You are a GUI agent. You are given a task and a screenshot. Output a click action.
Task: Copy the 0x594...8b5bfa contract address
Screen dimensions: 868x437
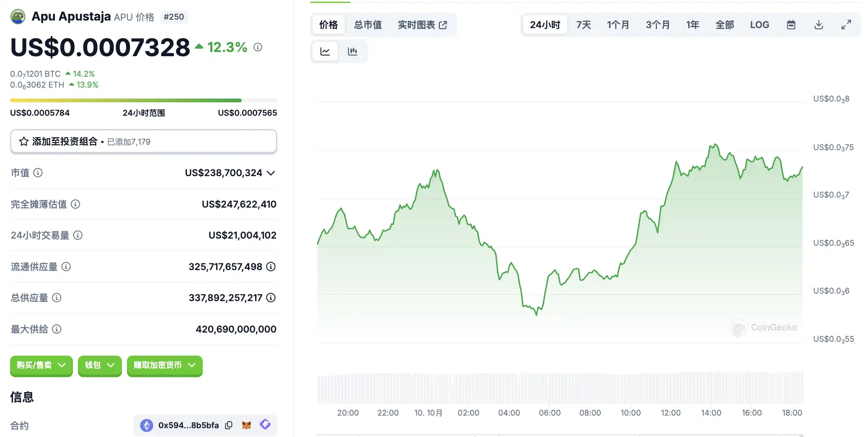point(229,425)
